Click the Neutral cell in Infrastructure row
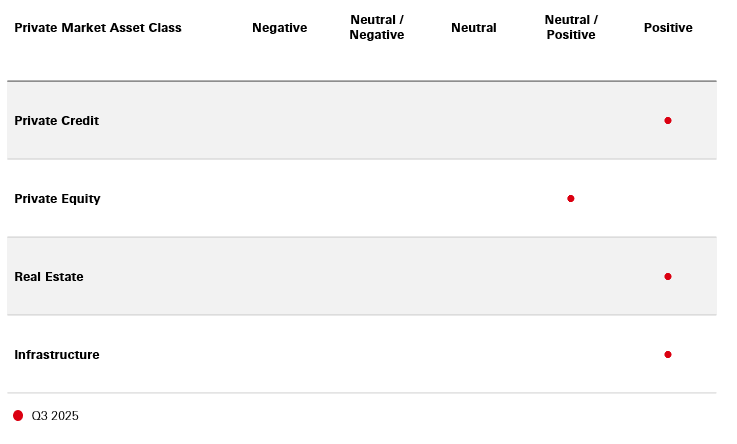Screen dimensions: 737x444 [x=474, y=354]
